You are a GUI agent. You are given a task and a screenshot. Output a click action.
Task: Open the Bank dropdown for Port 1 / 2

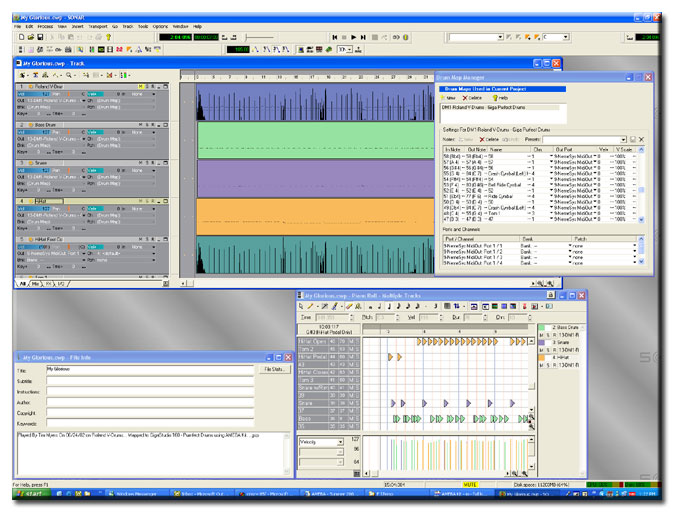(570, 251)
